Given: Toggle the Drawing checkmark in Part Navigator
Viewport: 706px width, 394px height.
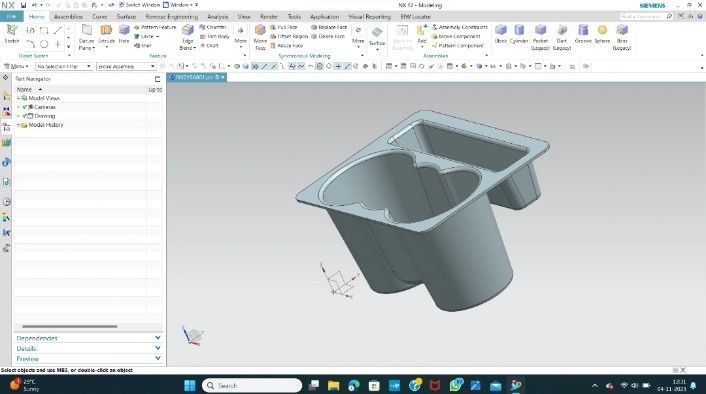Looking at the screenshot, I should (x=25, y=116).
